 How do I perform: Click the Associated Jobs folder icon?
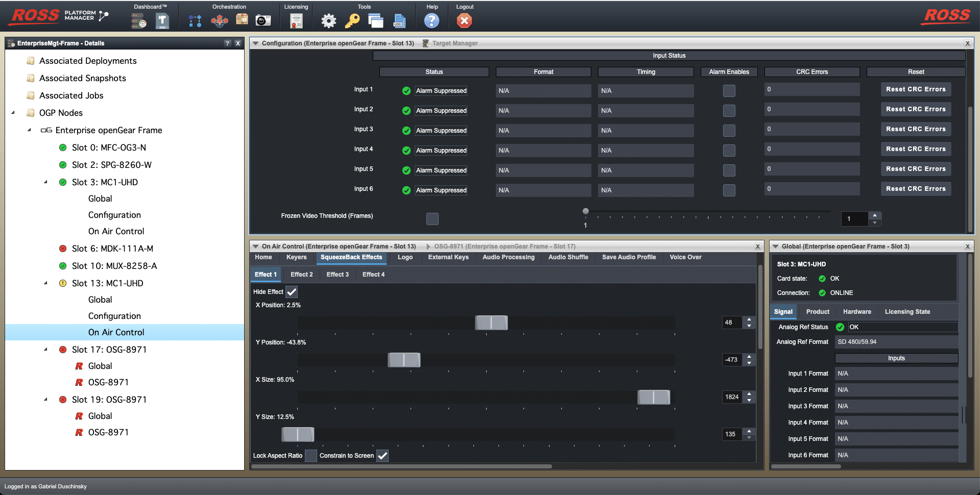(x=31, y=95)
